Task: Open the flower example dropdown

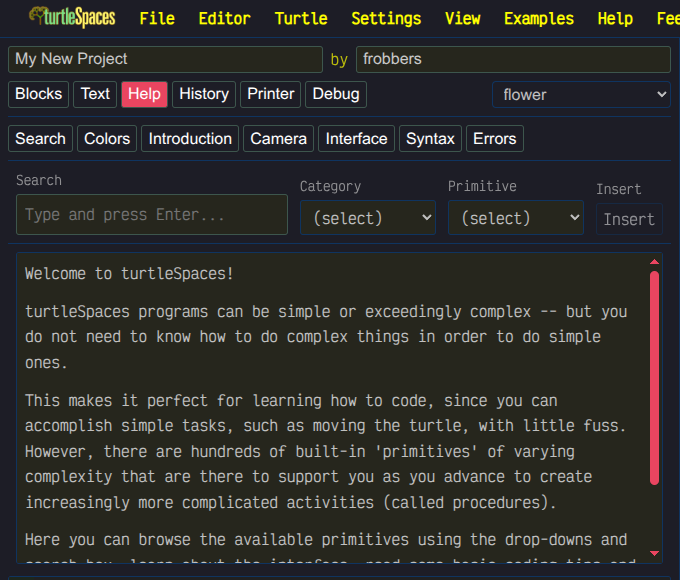Action: point(581,95)
